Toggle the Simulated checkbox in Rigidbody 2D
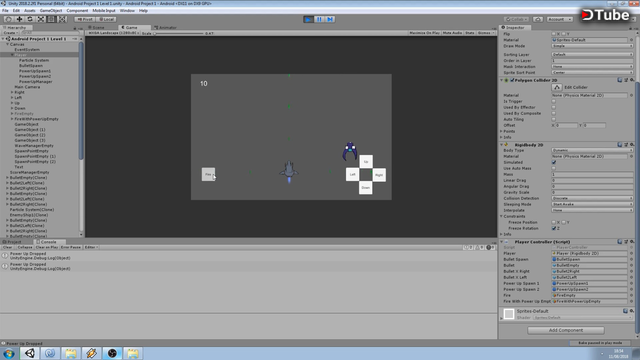640x360 pixels. 554,162
